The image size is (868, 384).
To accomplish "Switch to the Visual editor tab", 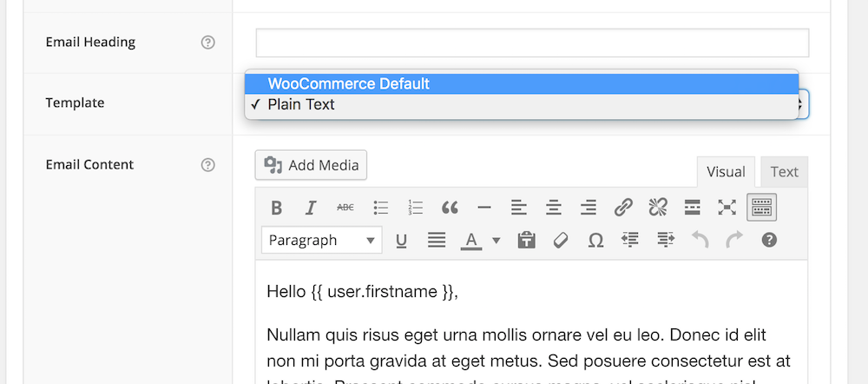I will 726,172.
